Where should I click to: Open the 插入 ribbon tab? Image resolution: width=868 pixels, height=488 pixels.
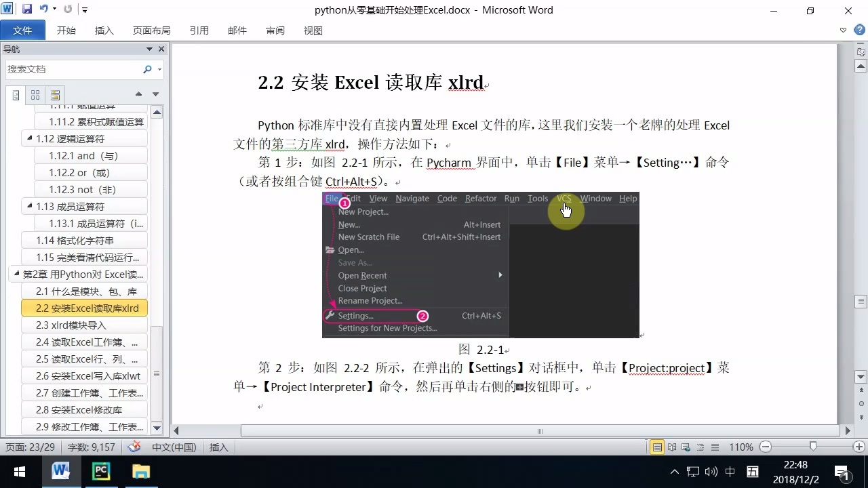104,30
